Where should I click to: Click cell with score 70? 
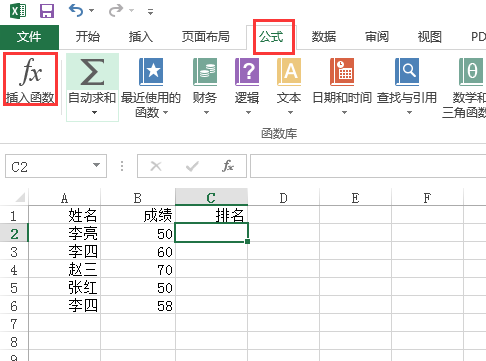pos(138,269)
